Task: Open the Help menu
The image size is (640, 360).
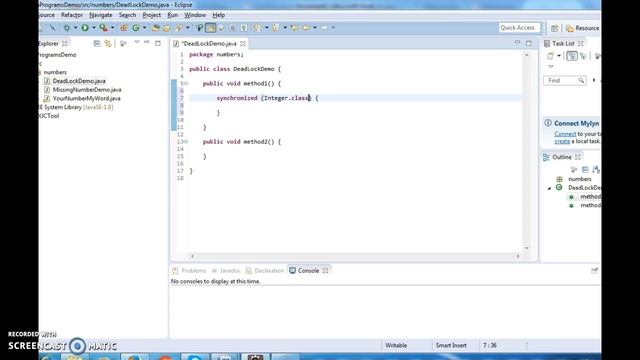Action: (x=219, y=15)
